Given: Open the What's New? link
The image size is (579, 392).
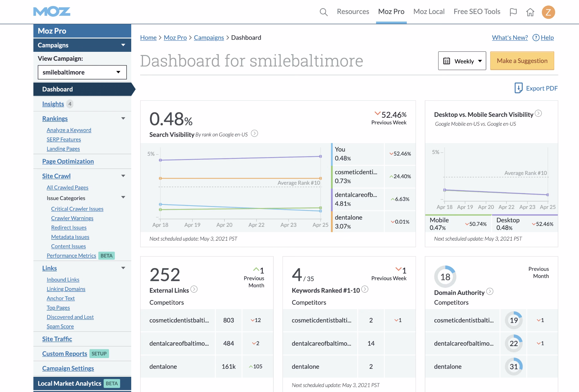Looking at the screenshot, I should tap(510, 38).
